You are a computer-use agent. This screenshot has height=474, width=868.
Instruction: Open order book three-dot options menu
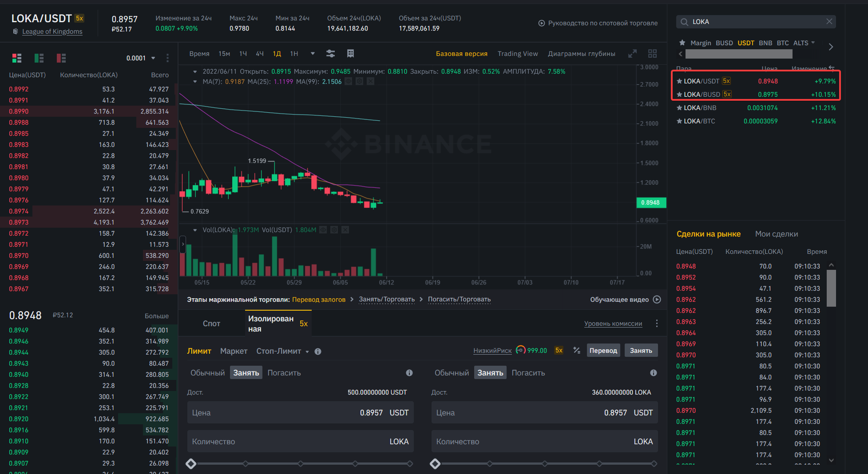click(x=167, y=58)
